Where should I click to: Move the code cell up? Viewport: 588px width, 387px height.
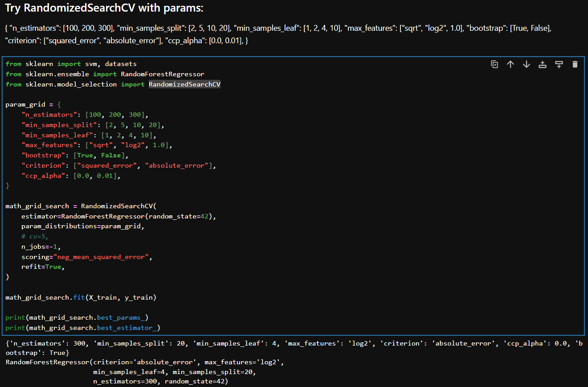tap(510, 64)
